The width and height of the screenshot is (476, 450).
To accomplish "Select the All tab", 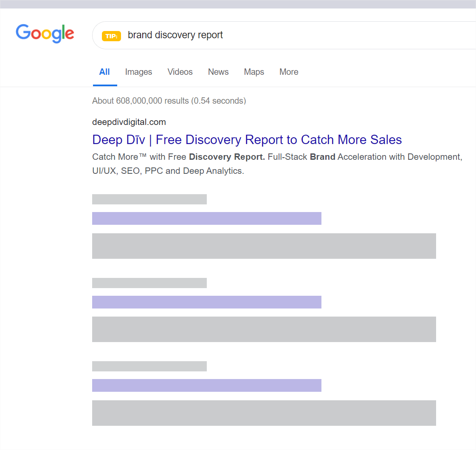I will 104,72.
